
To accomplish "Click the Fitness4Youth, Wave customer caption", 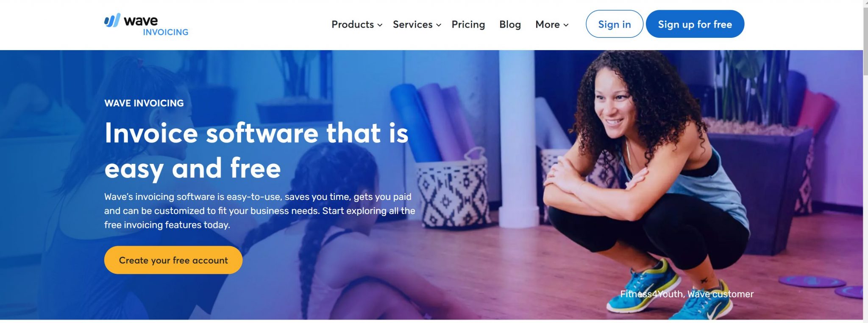I will click(x=687, y=294).
